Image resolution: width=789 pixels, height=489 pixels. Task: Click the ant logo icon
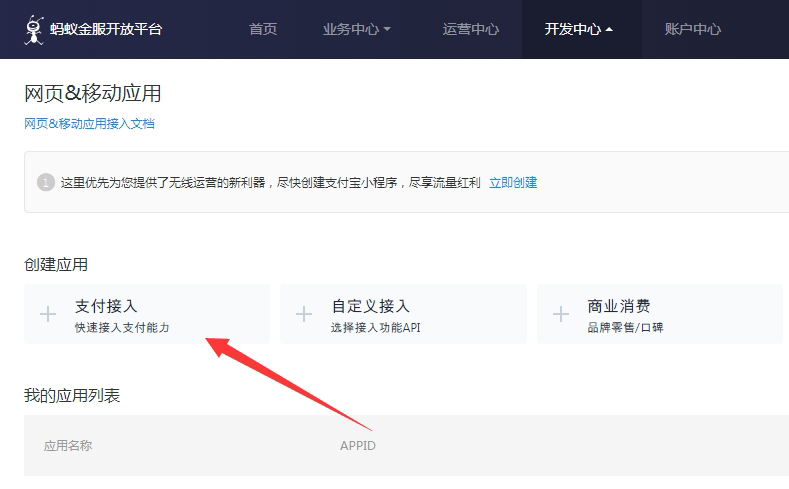point(35,29)
